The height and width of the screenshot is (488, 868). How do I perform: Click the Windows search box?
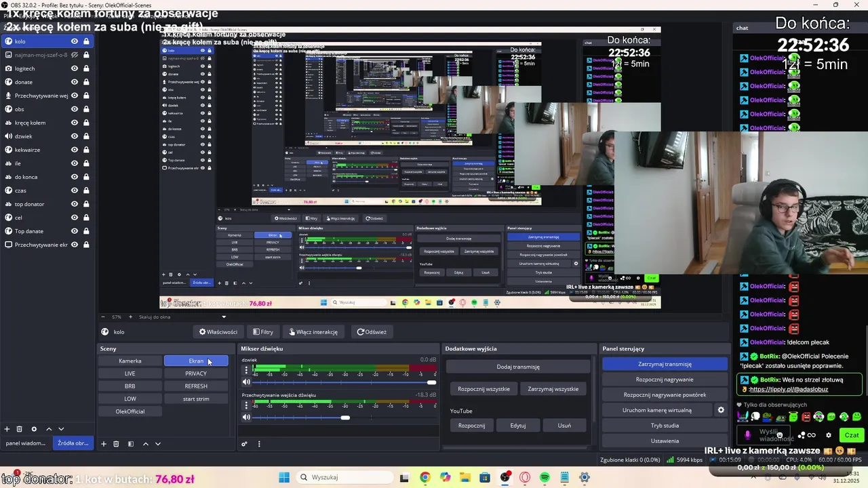(x=344, y=477)
